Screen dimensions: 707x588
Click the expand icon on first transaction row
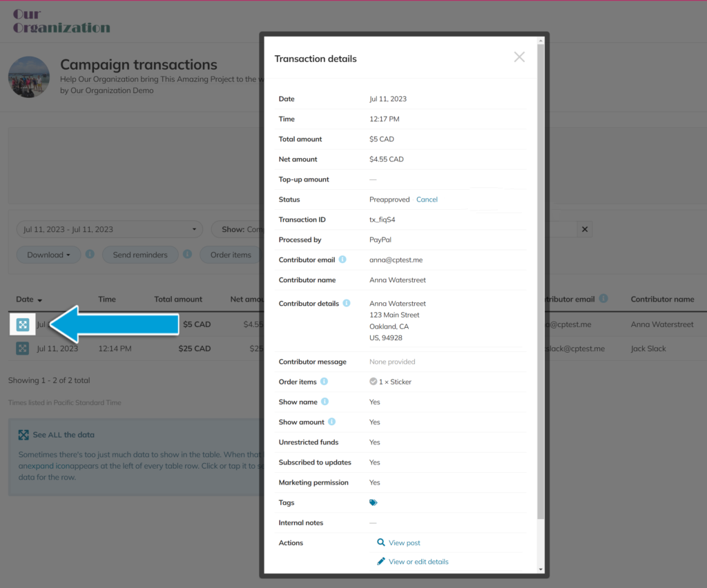23,324
